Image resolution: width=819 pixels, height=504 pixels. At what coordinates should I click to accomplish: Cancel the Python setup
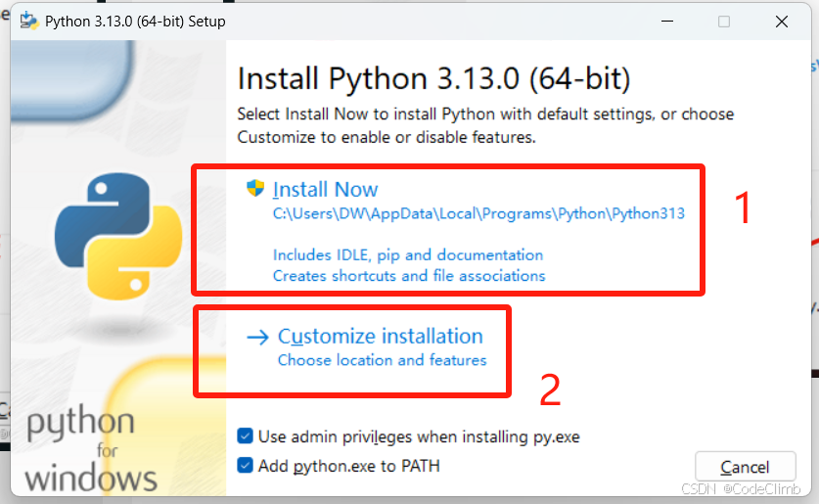[x=746, y=467]
